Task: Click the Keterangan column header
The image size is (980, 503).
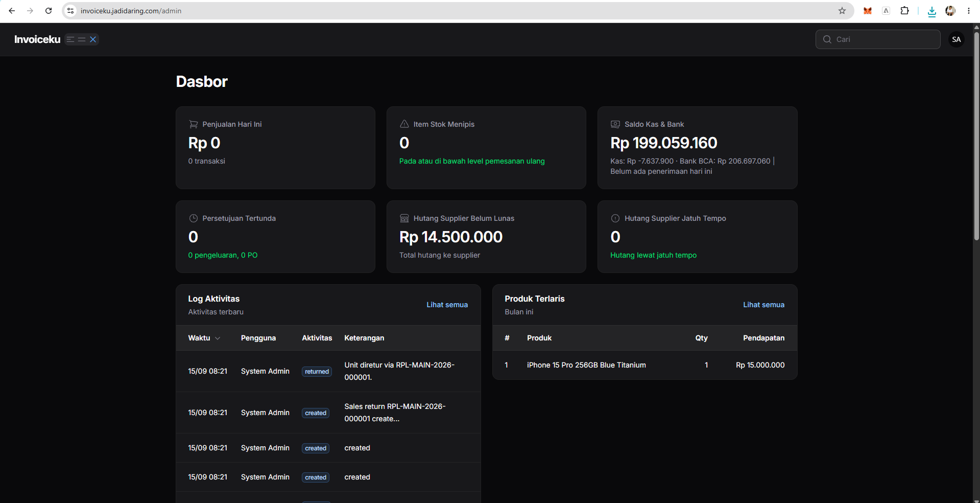Action: (x=364, y=338)
